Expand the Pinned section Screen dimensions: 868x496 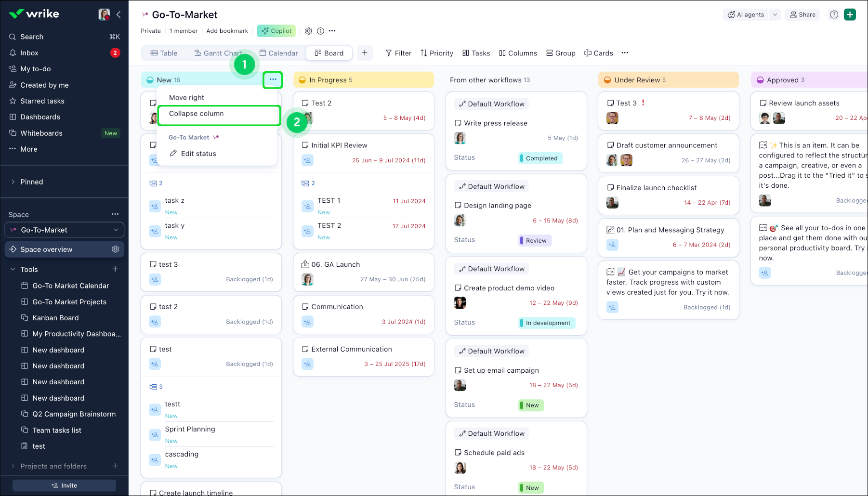(x=13, y=182)
